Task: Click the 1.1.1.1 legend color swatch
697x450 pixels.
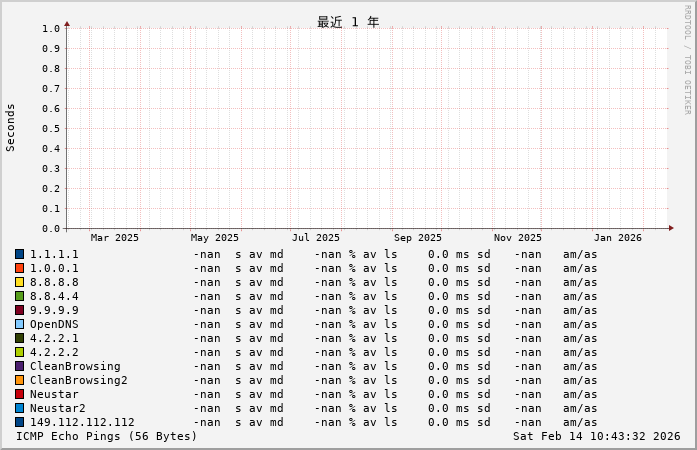Action: (19, 254)
